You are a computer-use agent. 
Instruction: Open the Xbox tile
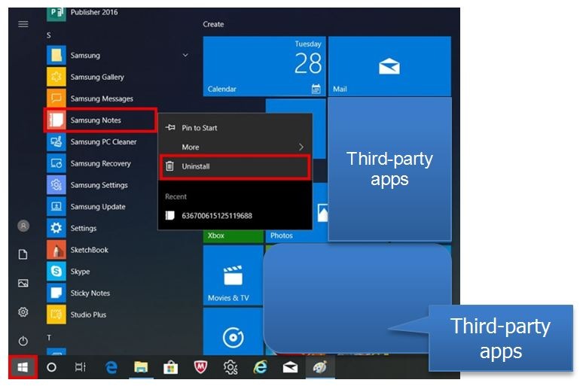(234, 236)
